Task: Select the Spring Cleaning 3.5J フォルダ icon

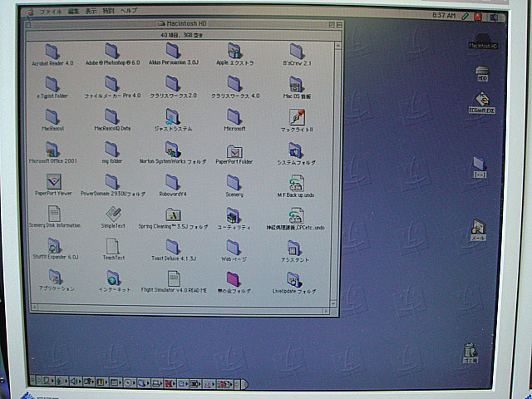Action: (x=173, y=214)
